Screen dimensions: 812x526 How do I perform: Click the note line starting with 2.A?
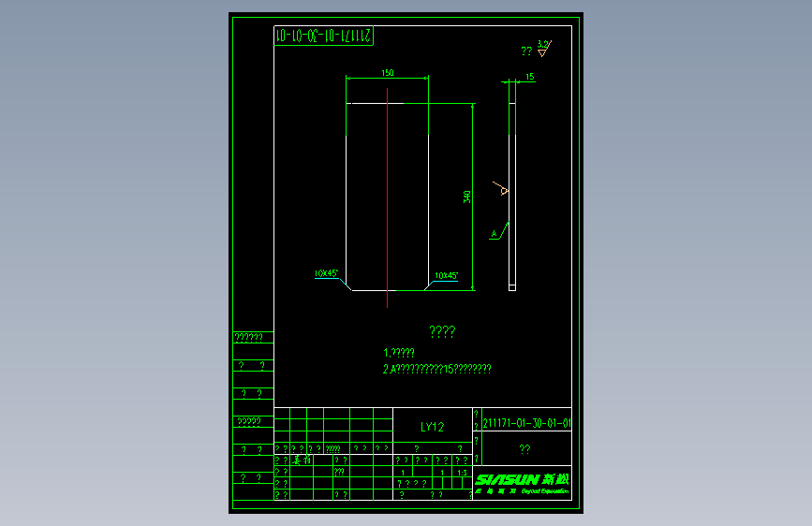pyautogui.click(x=437, y=369)
